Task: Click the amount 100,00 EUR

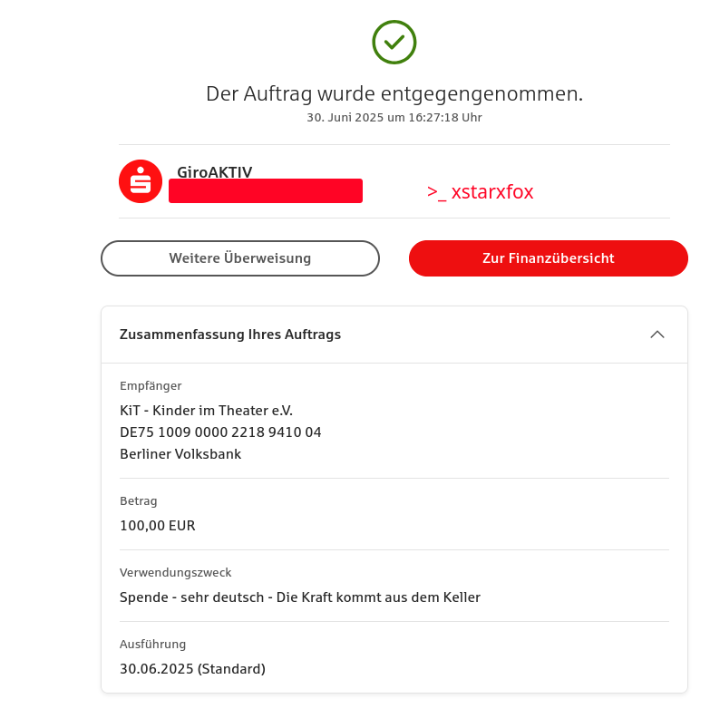Action: click(158, 525)
